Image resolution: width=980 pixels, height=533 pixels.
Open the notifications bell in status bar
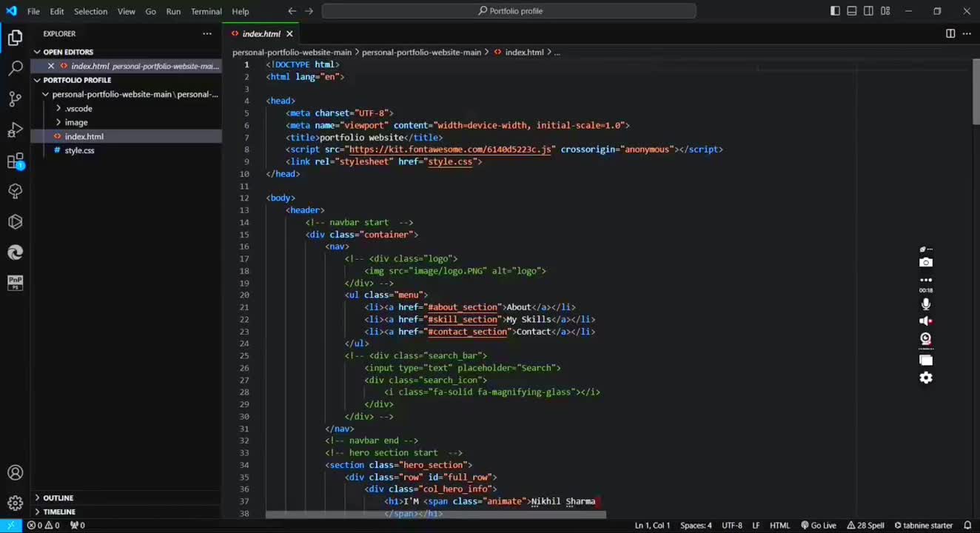(x=967, y=525)
